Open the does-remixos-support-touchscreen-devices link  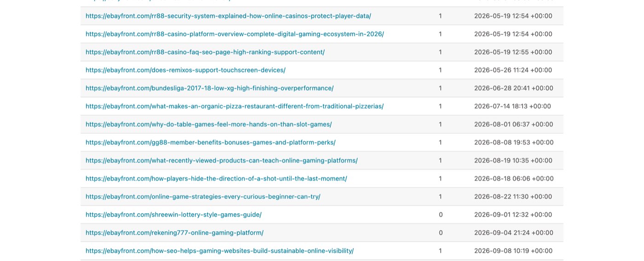coord(185,70)
